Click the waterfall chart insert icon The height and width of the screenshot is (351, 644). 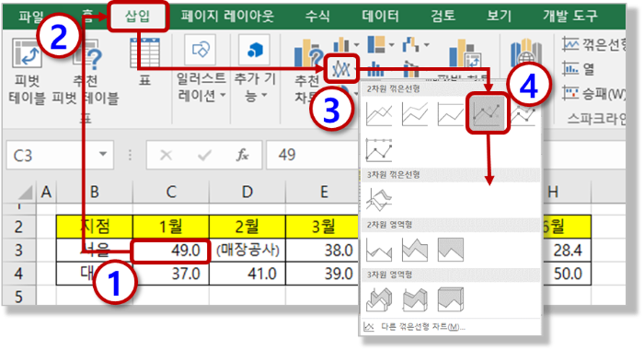[x=410, y=44]
